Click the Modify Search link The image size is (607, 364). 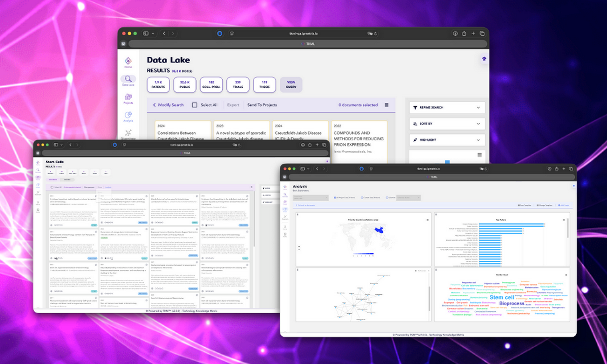[x=169, y=105]
